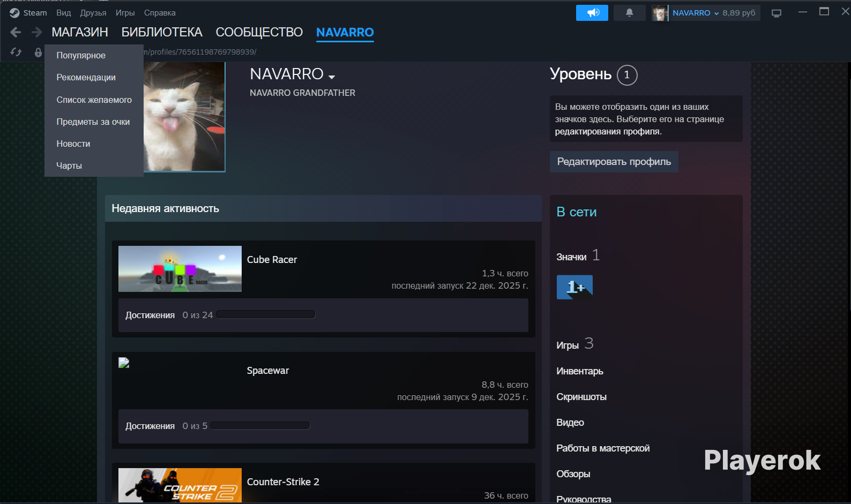
Task: Open Spacewar Достижения
Action: tap(150, 426)
